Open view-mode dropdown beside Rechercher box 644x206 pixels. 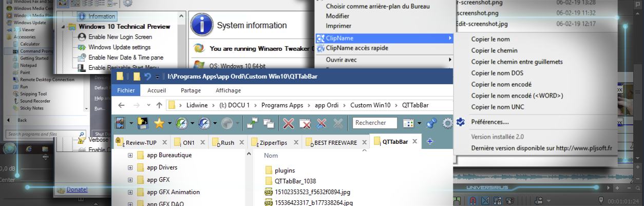[420, 123]
